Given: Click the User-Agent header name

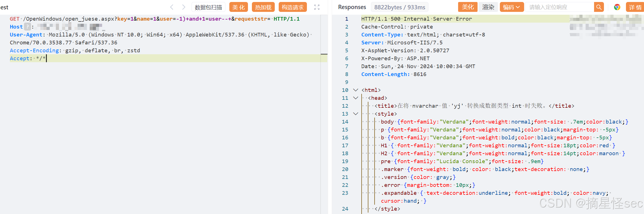Looking at the screenshot, I should pos(26,35).
